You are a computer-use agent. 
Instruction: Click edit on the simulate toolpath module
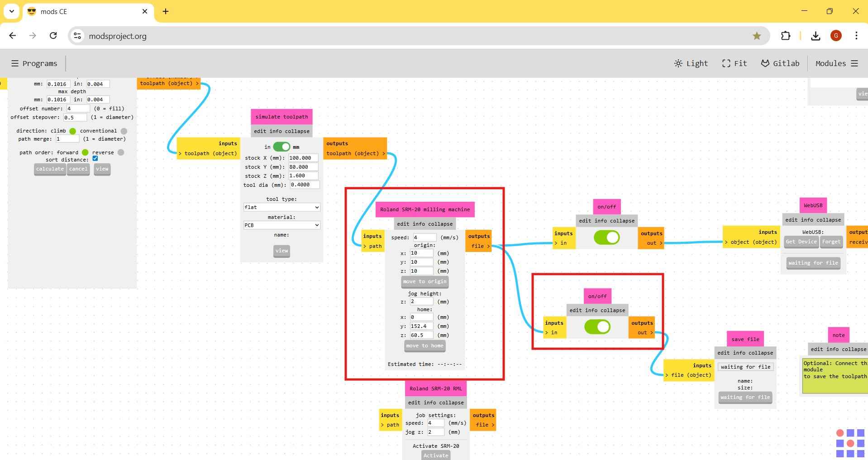[x=260, y=131]
